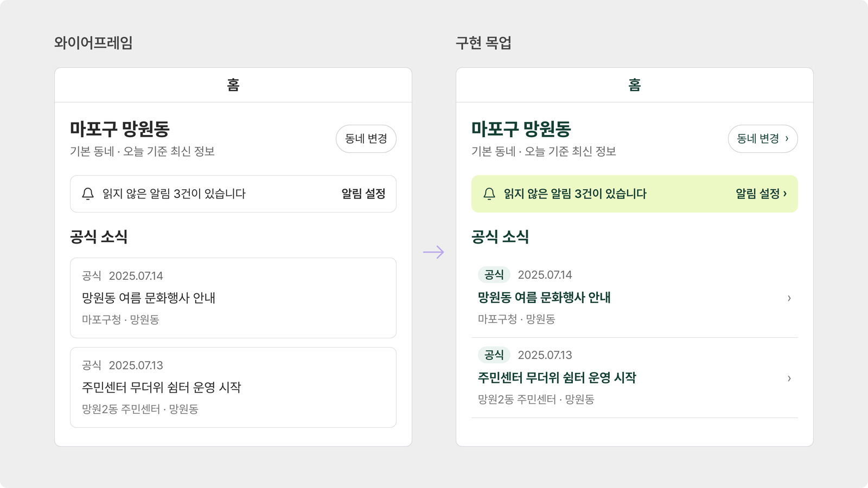The height and width of the screenshot is (488, 868).
Task: Click the date 2025.07.13 in the mockup list
Action: click(x=545, y=355)
